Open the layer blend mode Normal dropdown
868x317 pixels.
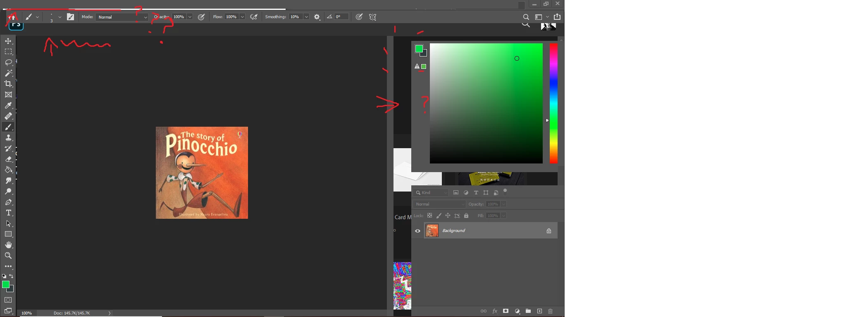(439, 204)
